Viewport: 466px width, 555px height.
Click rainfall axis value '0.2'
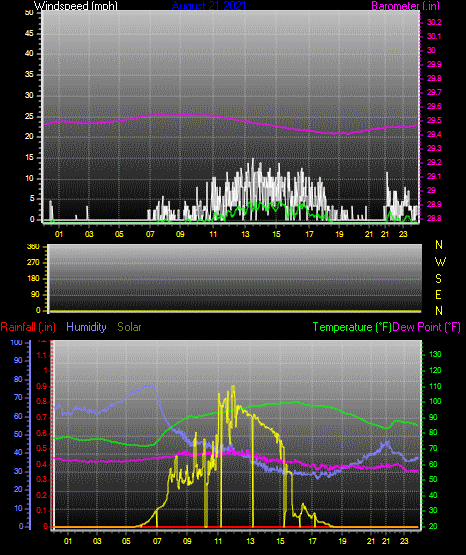point(42,495)
